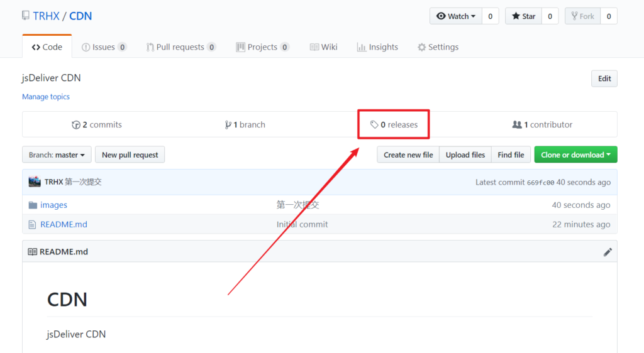Click the watchers count 0 next to Watch
Viewport: 644px width, 353px height.
point(490,16)
